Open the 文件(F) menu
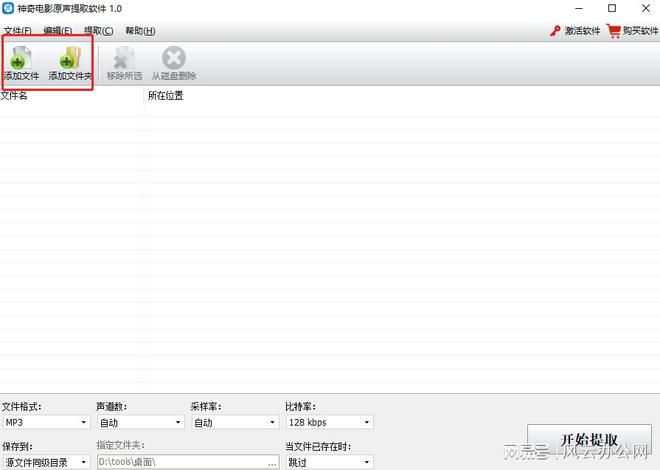The height and width of the screenshot is (470, 660). point(18,31)
